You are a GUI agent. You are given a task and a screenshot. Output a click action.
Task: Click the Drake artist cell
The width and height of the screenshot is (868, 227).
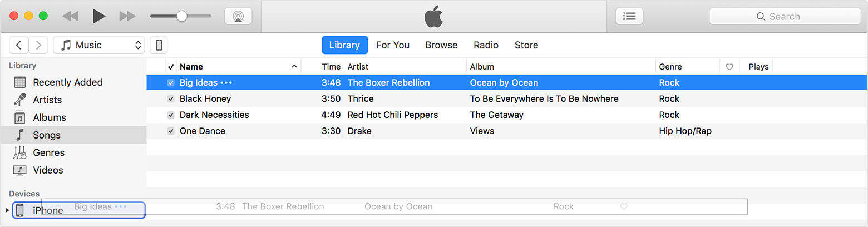[x=359, y=131]
